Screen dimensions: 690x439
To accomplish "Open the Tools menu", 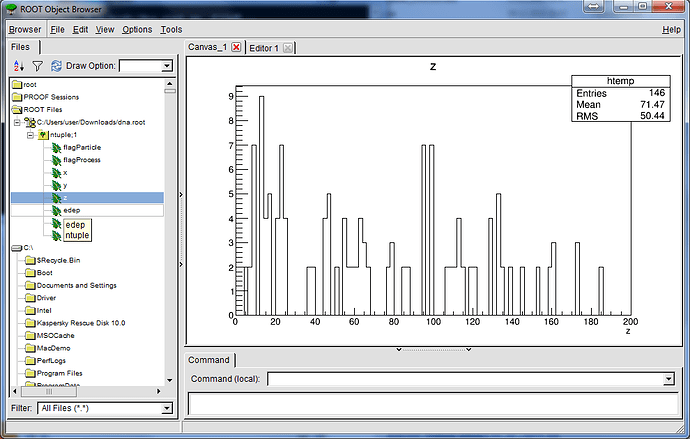I will (171, 30).
